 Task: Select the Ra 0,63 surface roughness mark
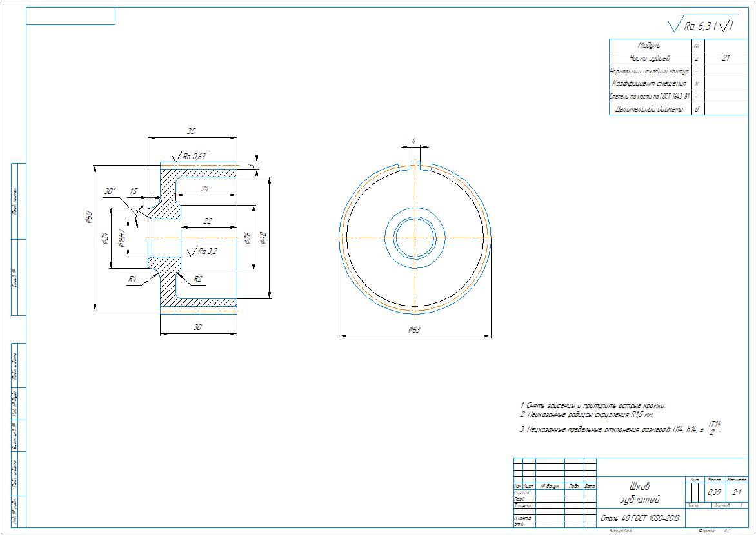point(194,156)
